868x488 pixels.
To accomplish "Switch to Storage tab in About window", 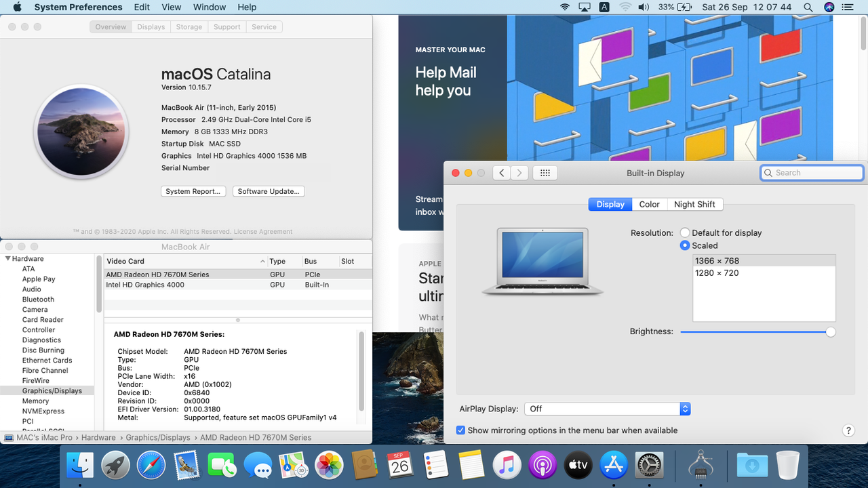I will click(189, 27).
